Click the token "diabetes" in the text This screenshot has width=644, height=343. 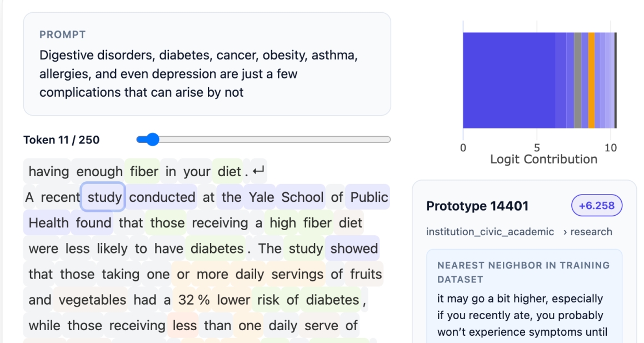point(216,248)
